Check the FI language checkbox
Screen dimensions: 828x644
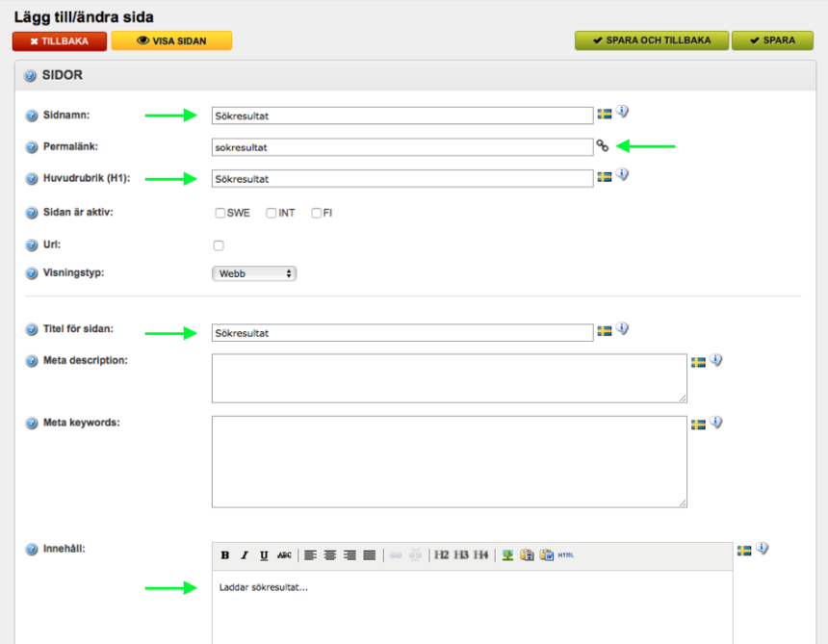click(316, 214)
